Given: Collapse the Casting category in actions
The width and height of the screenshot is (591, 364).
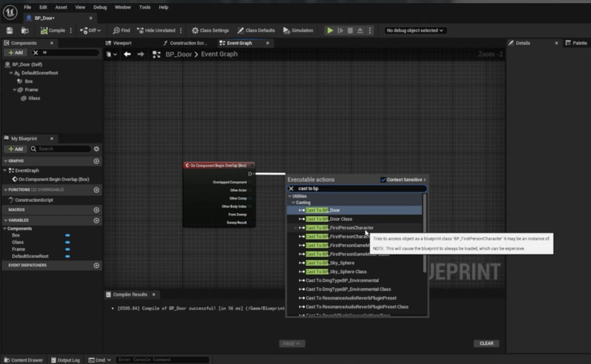Looking at the screenshot, I should click(x=293, y=203).
